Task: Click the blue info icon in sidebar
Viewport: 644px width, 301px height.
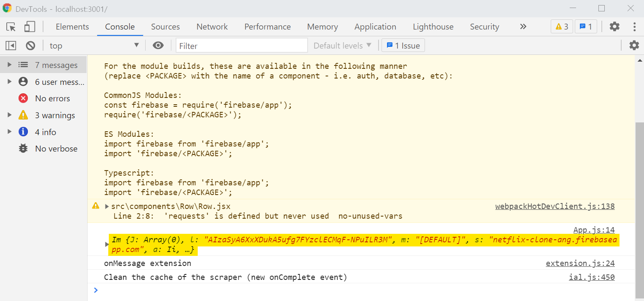Action: (23, 132)
